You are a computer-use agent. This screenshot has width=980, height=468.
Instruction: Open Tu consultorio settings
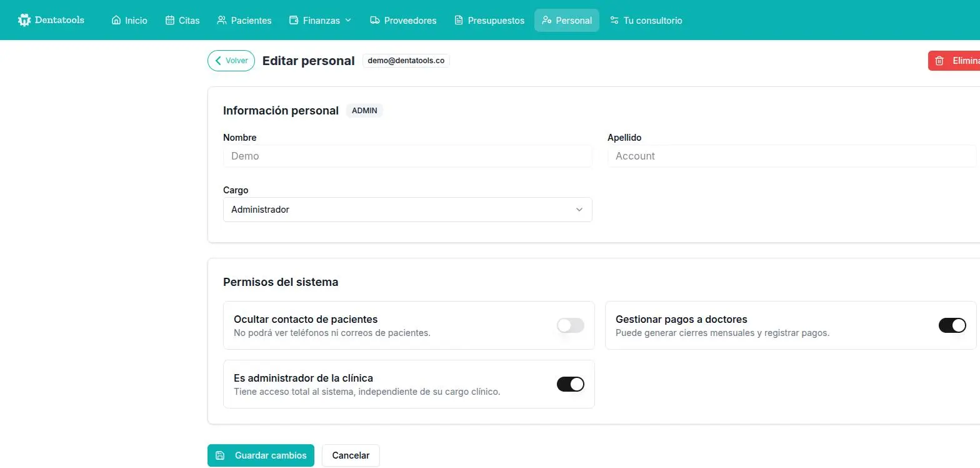tap(646, 20)
